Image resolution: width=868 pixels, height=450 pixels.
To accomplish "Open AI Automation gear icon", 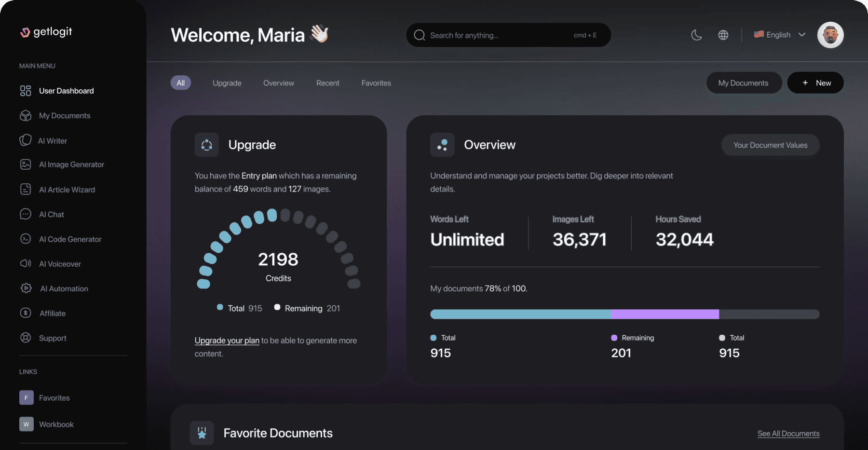I will tap(26, 288).
